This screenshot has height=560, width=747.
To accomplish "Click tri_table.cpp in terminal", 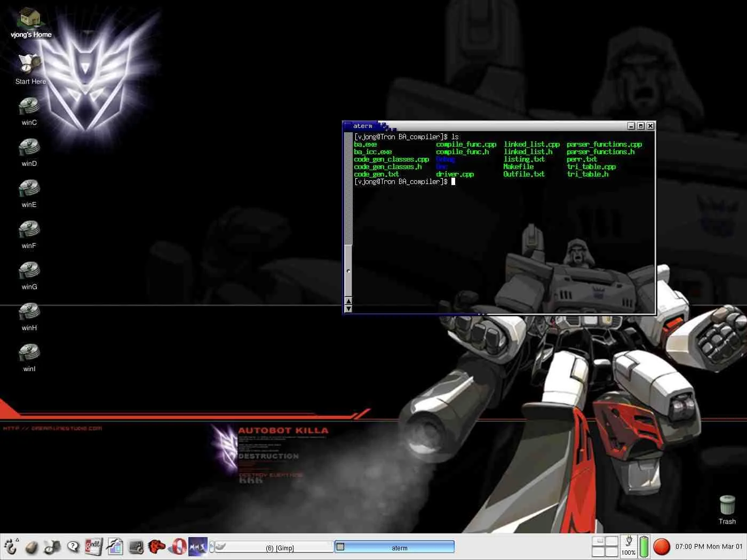I will point(591,167).
